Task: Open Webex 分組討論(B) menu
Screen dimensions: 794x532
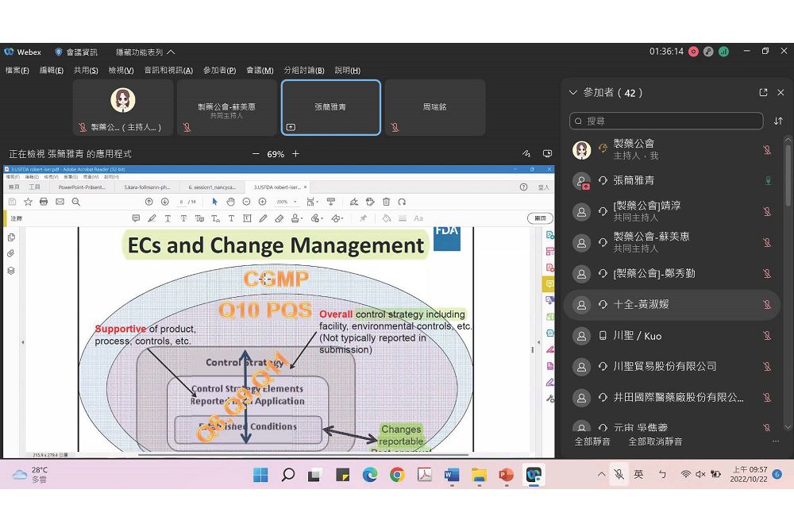Action: (304, 71)
